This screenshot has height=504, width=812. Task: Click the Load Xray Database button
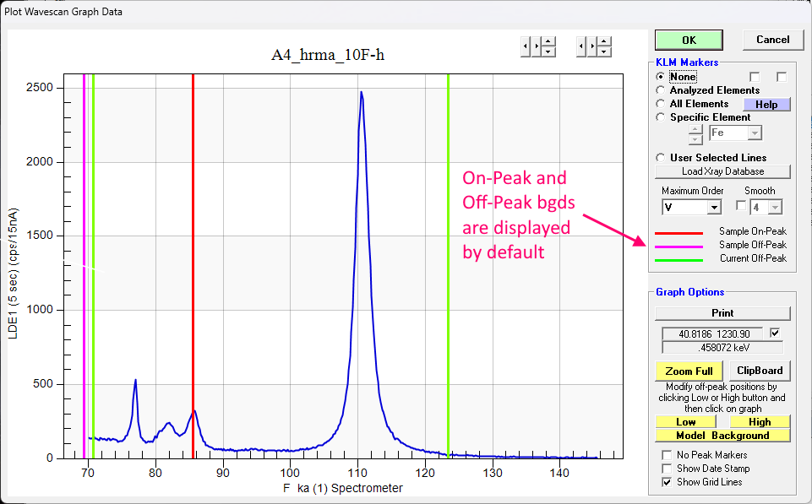(722, 171)
